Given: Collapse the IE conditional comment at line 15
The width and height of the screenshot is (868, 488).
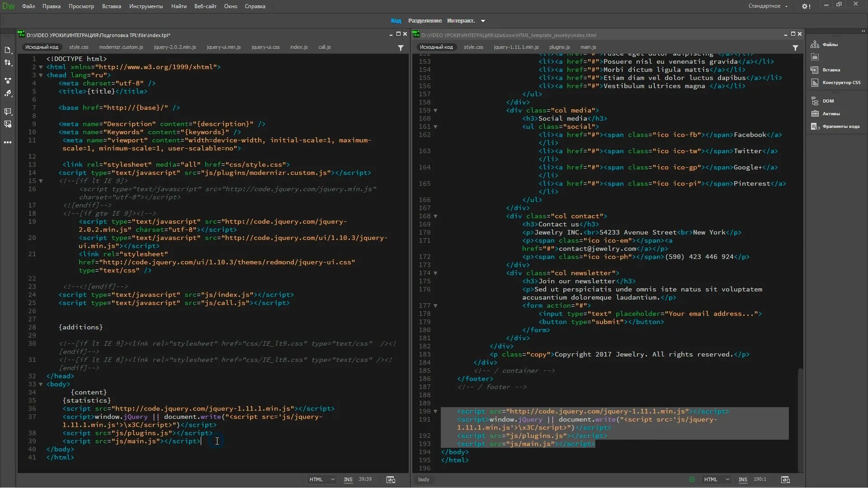Looking at the screenshot, I should [x=41, y=181].
